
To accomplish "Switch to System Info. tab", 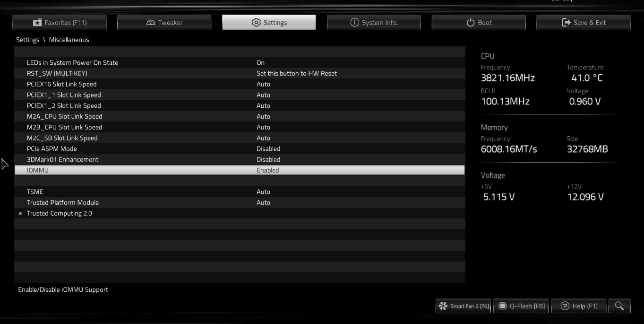I will point(374,22).
